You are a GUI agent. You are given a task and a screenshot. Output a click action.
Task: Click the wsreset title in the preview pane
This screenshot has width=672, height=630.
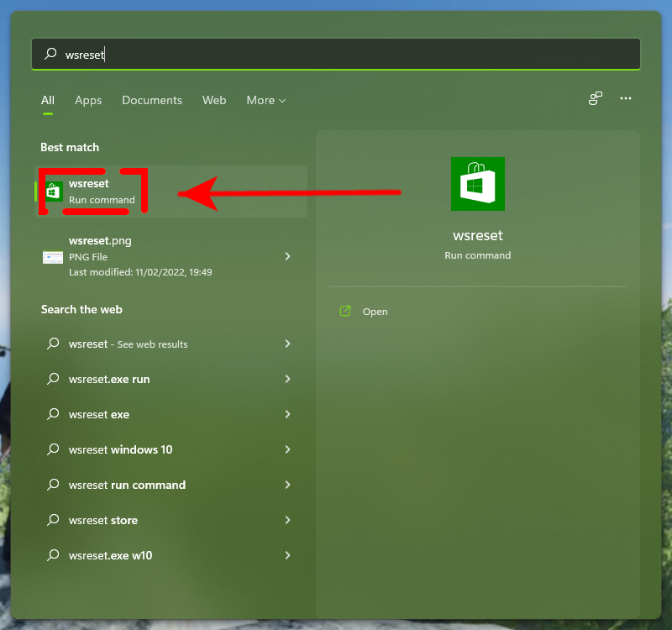pos(477,235)
